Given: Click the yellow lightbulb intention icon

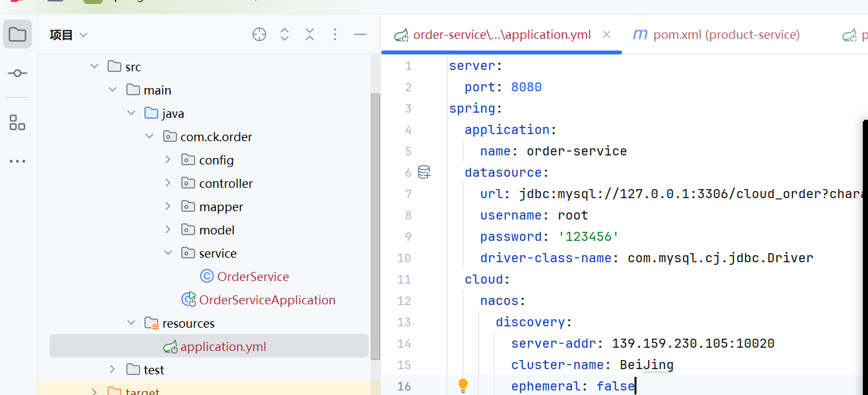Looking at the screenshot, I should tap(463, 386).
